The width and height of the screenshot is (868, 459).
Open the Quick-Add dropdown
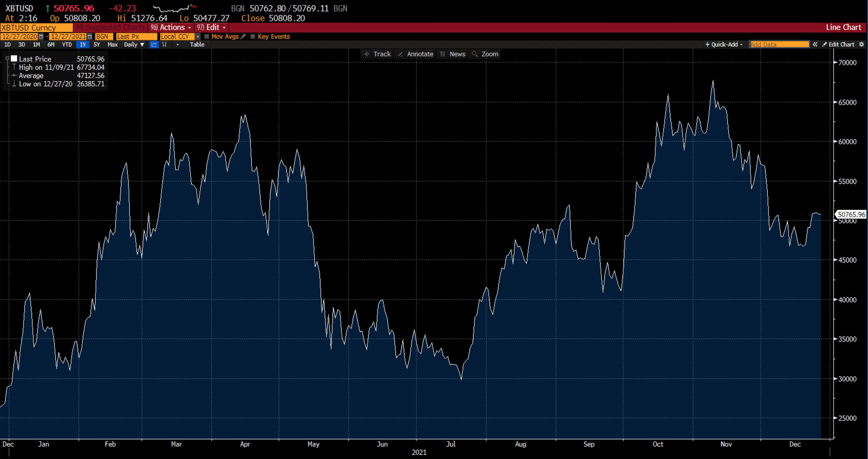[723, 44]
